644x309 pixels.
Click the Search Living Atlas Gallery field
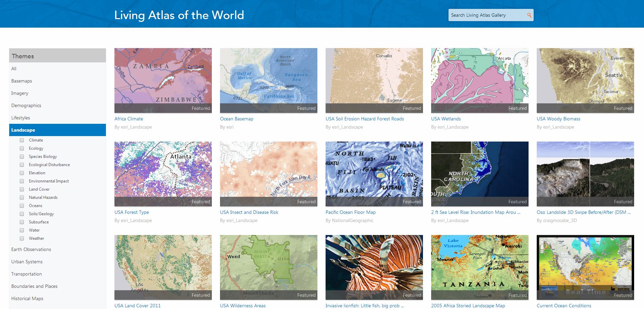491,15
